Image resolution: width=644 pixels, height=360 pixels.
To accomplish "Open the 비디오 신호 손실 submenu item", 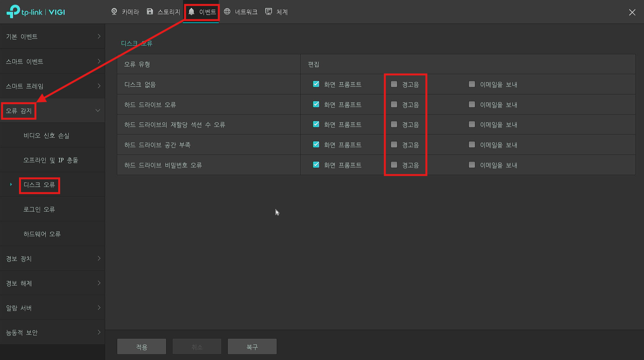I will (x=47, y=136).
